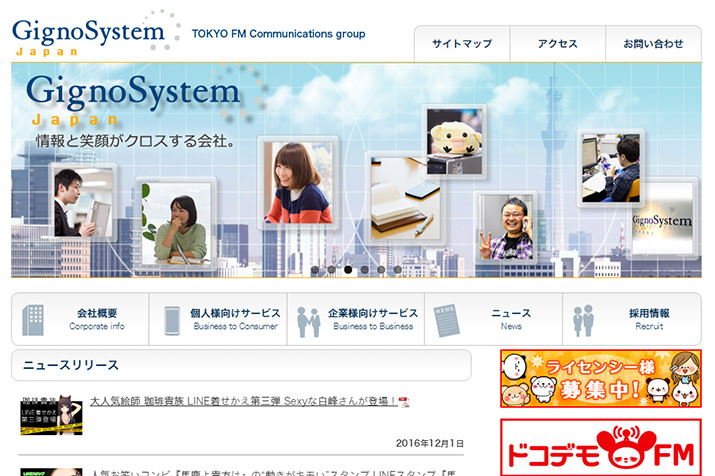Click the ニュースリリース section header
Image resolution: width=715 pixels, height=476 pixels.
pyautogui.click(x=241, y=365)
